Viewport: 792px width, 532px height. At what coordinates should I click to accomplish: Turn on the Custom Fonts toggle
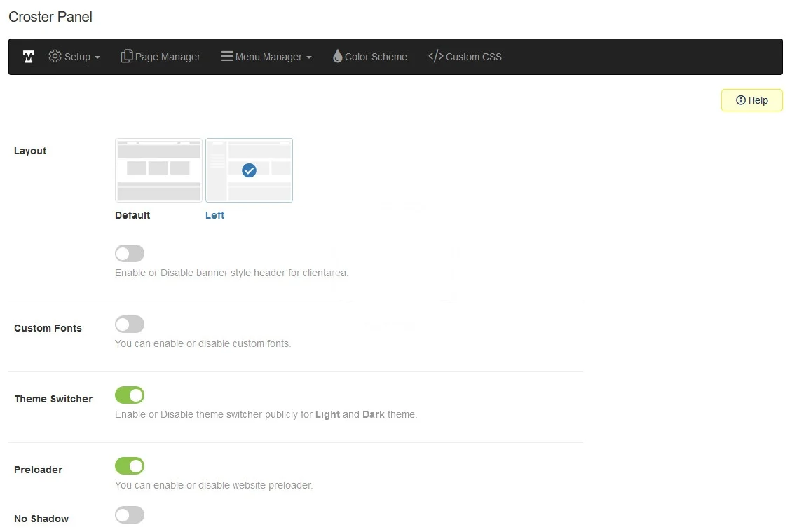coord(130,324)
